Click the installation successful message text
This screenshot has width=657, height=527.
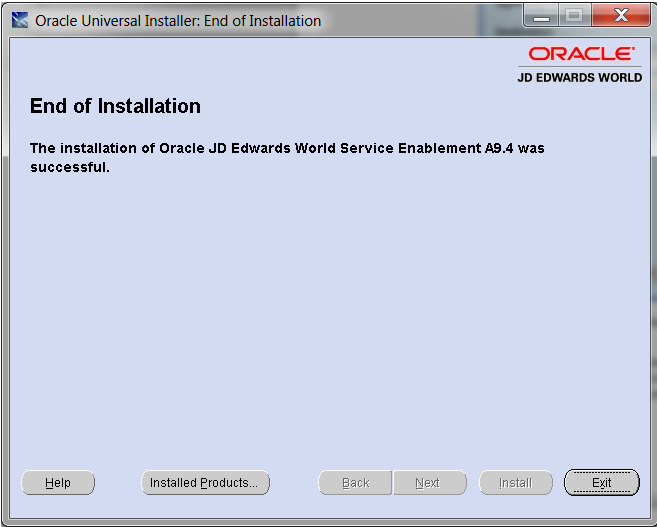[x=287, y=158]
